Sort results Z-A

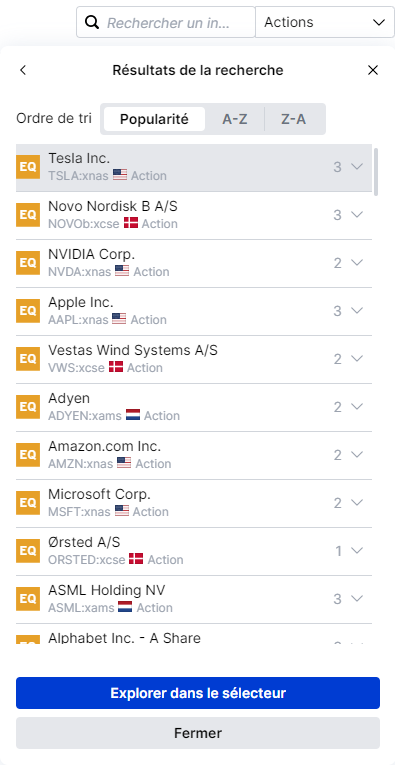pos(294,119)
